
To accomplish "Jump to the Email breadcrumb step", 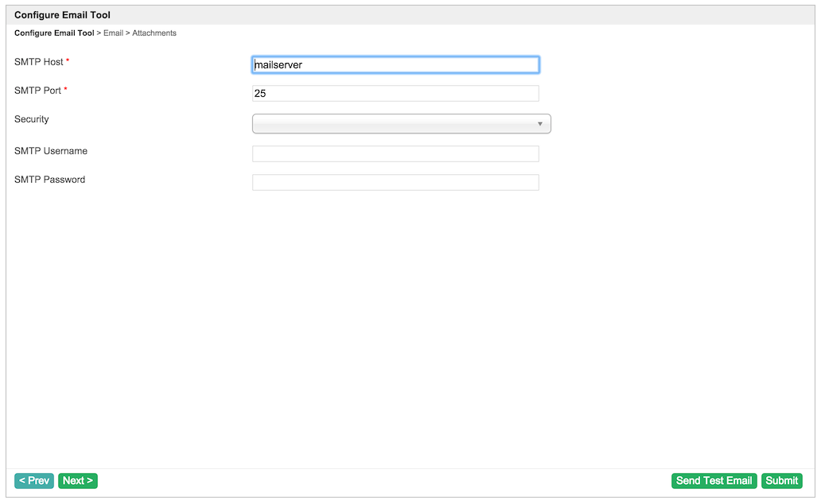I will (x=113, y=33).
